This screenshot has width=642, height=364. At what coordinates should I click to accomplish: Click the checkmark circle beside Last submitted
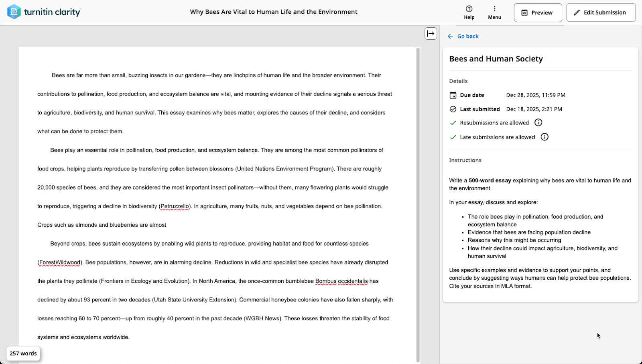coord(453,109)
